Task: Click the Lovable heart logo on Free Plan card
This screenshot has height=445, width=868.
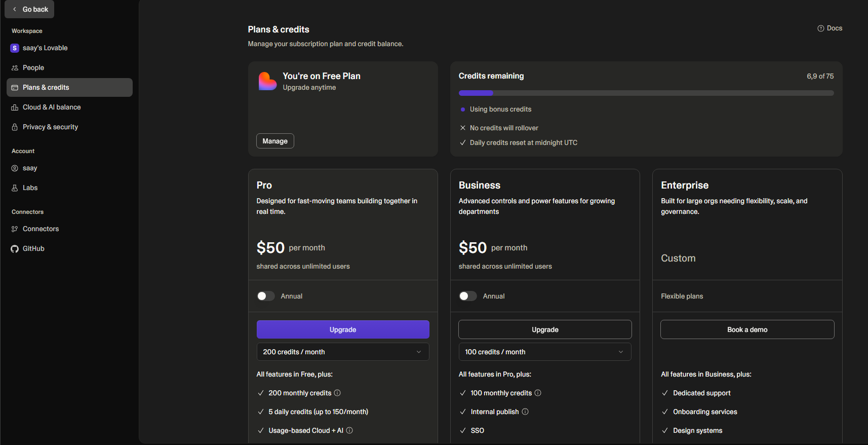Action: (267, 81)
